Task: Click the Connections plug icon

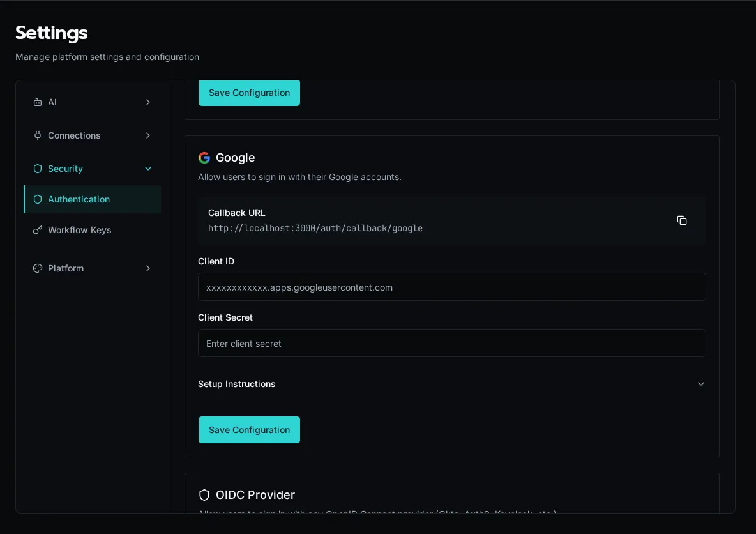Action: coord(38,135)
